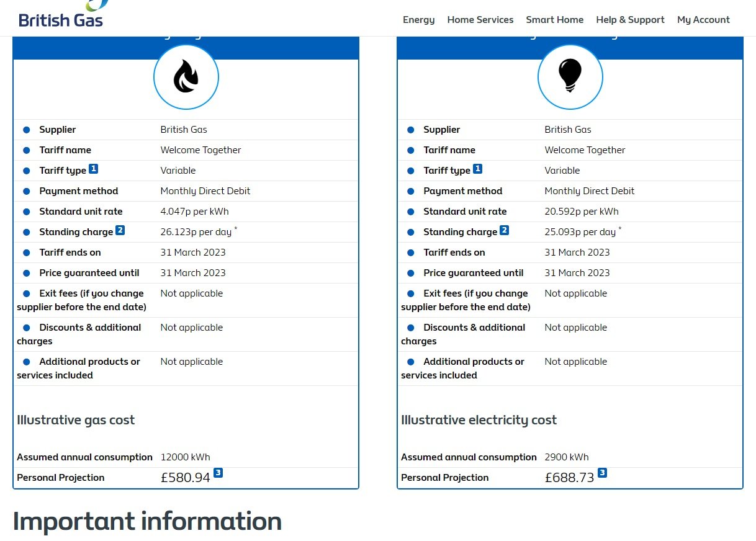Viewport: 756px width, 541px height.
Task: Open footnote 2 beside electricity Standing charge
Action: coord(504,230)
